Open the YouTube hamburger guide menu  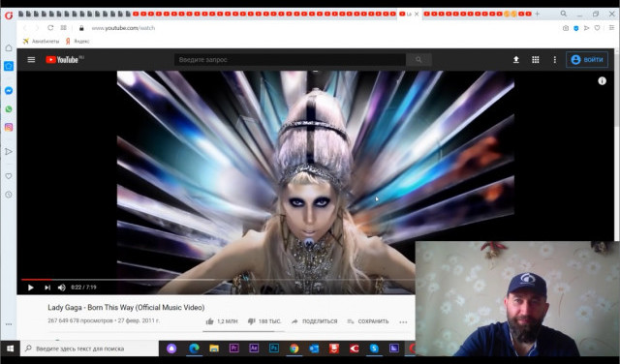[x=31, y=60]
